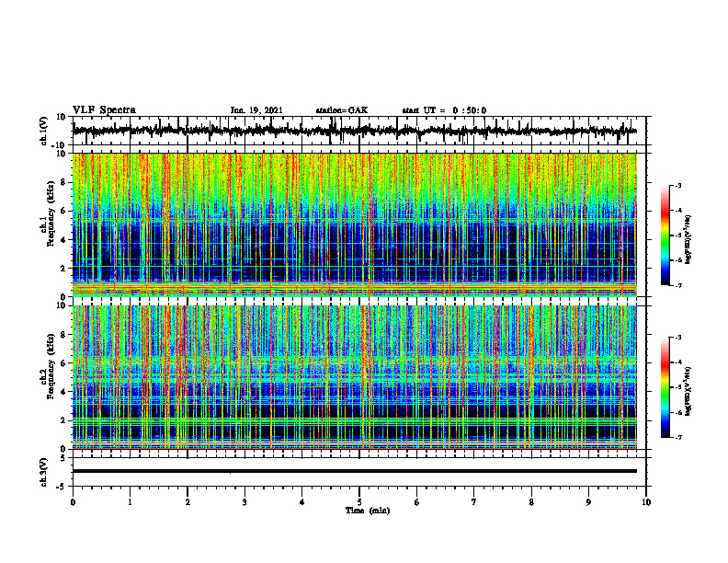
Task: Click inside the ch.2 frequency spectrogram panel
Action: [354, 377]
